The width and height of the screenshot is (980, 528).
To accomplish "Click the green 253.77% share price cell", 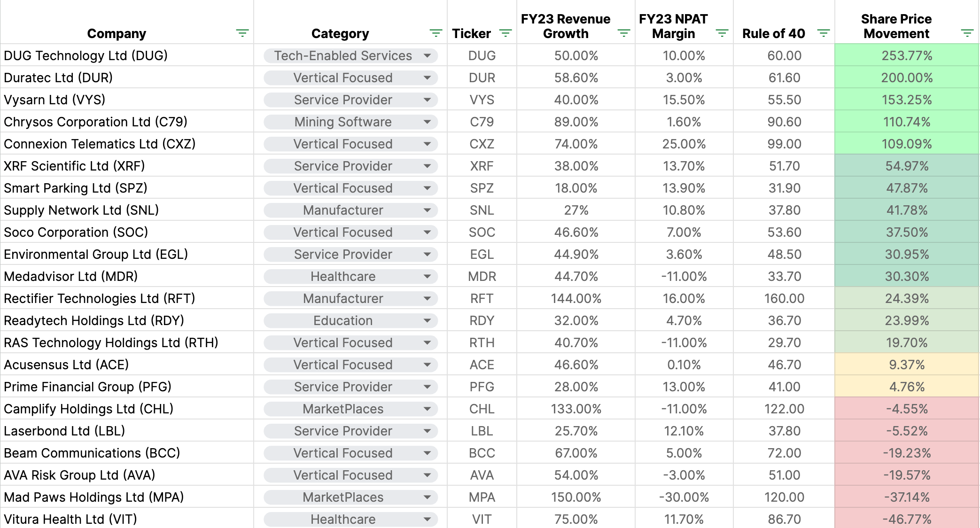I will pos(907,55).
